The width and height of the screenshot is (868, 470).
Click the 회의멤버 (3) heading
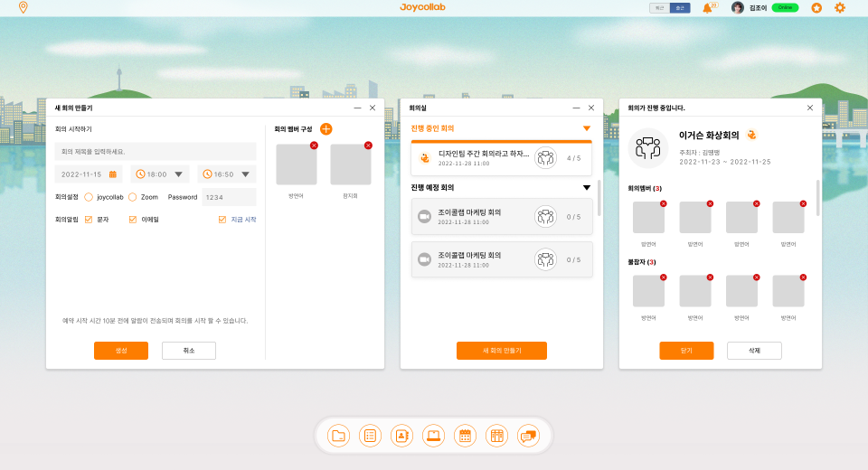(x=645, y=188)
